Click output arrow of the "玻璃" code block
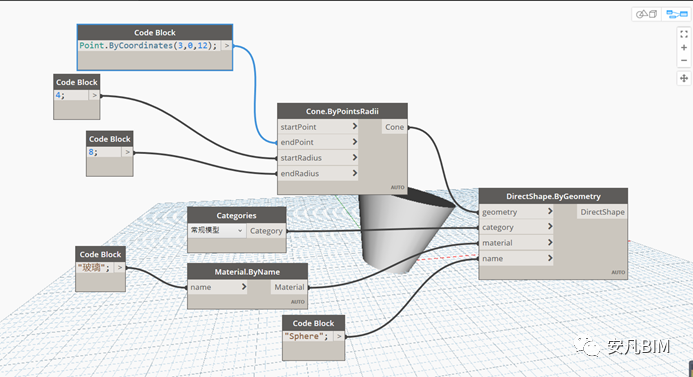 (120, 267)
